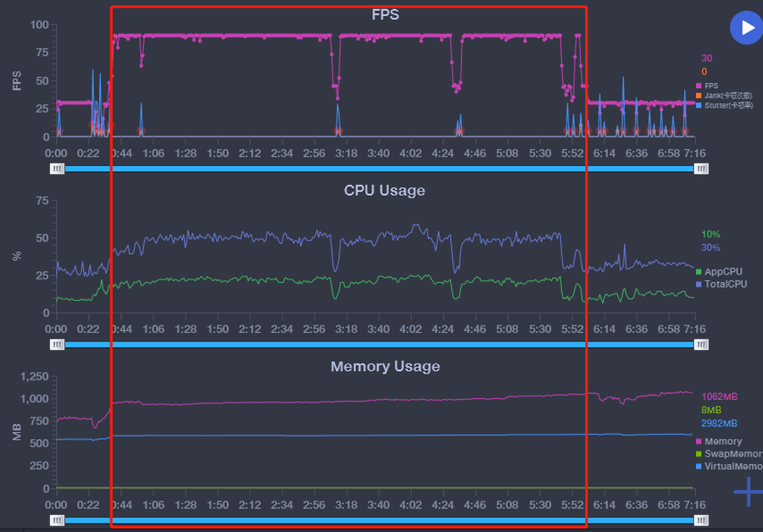Click left handle of CPU Usage slider

click(57, 345)
